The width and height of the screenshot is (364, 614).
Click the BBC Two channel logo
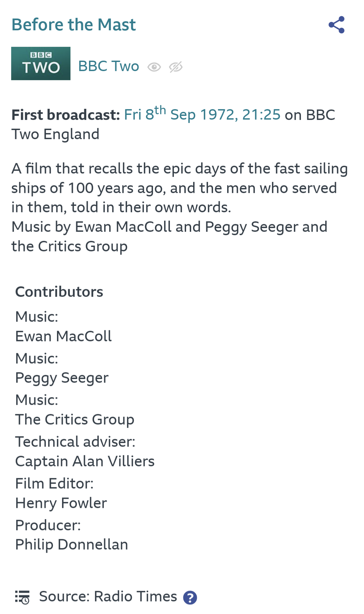coord(41,64)
